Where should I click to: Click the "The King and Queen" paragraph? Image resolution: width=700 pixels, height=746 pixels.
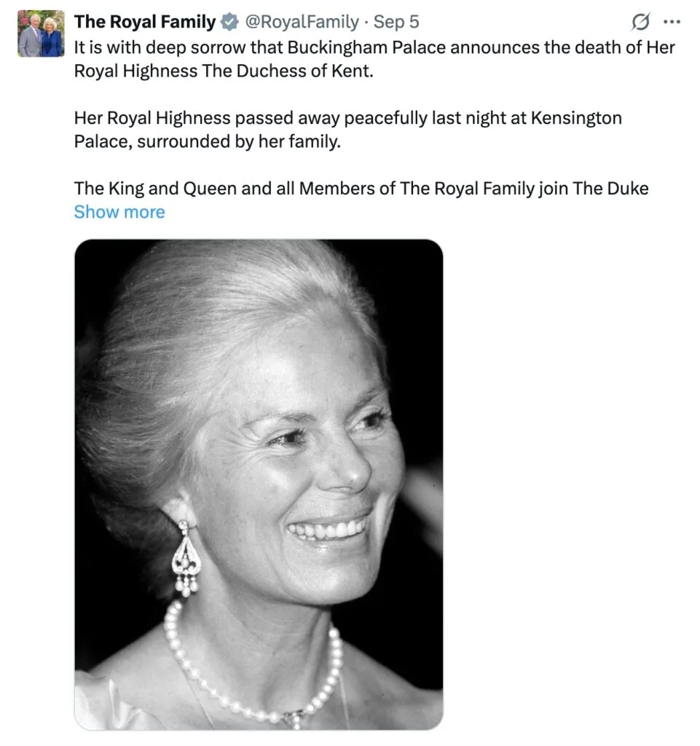point(361,189)
